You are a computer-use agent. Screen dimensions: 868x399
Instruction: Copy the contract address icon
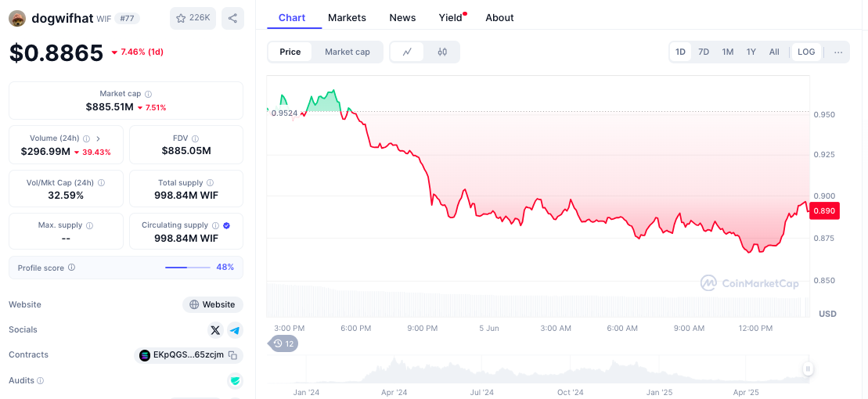coord(233,355)
